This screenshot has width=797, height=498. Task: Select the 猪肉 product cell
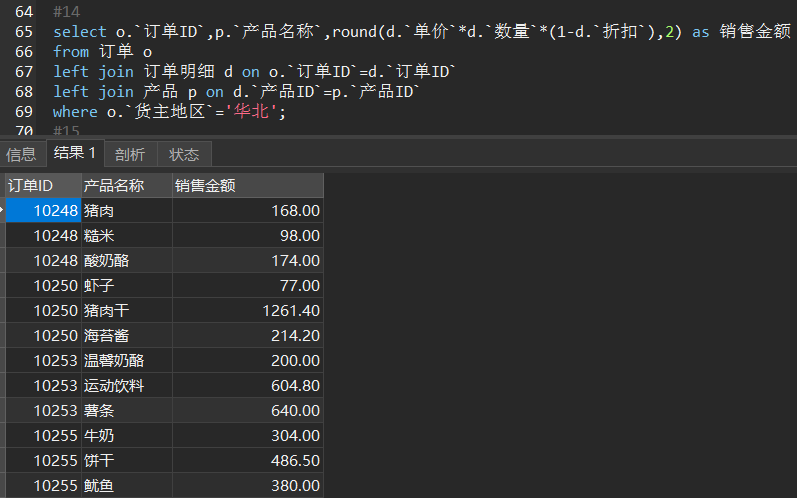pyautogui.click(x=99, y=211)
